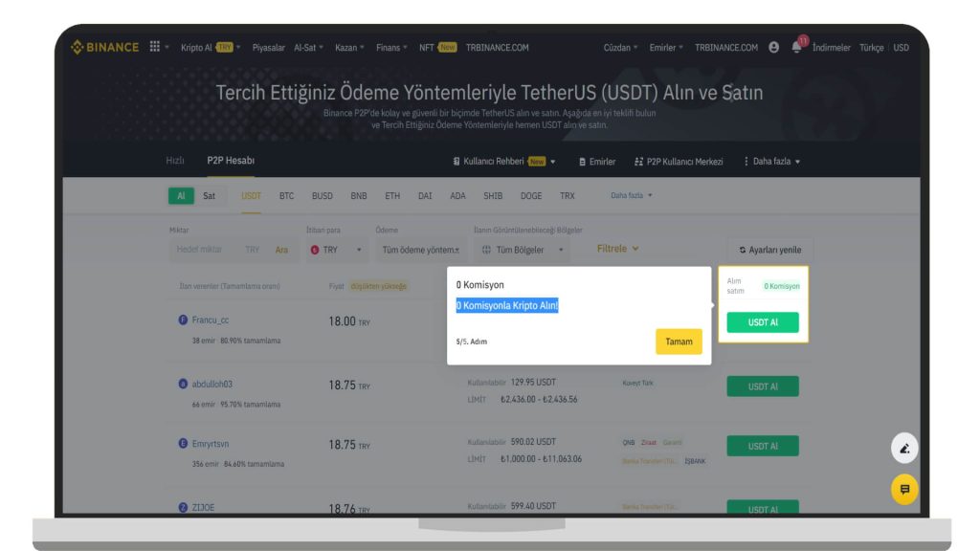Viewport: 980px width, 551px height.
Task: Open the Tüm ödeme yöntemi dropdown
Action: point(421,250)
